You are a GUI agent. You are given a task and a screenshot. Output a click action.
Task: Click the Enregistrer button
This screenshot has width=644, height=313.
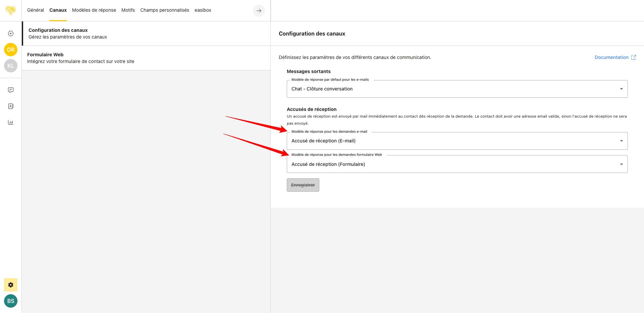303,185
